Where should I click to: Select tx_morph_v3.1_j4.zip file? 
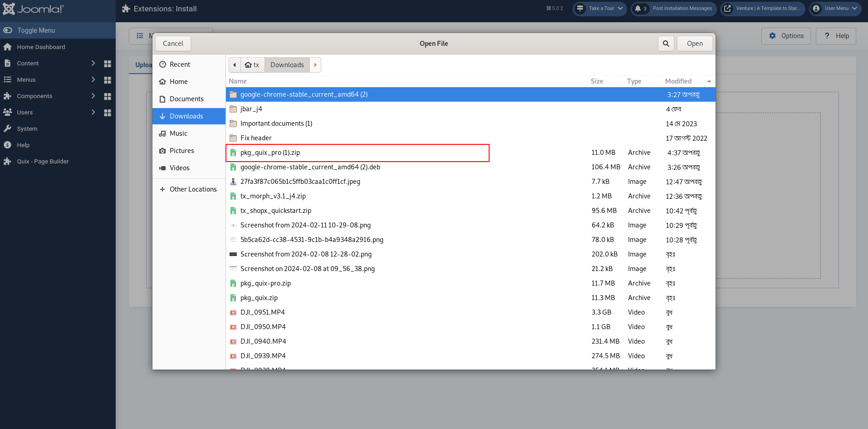tap(471, 196)
